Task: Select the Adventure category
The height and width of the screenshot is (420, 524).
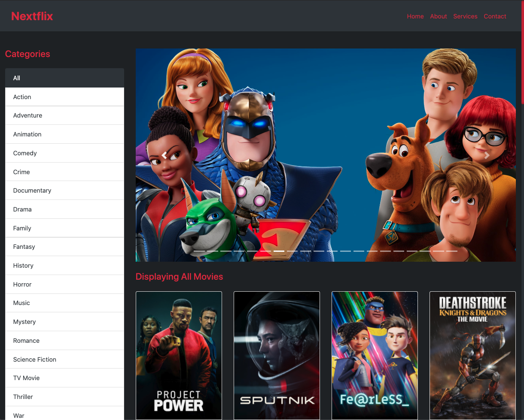Action: click(x=64, y=115)
